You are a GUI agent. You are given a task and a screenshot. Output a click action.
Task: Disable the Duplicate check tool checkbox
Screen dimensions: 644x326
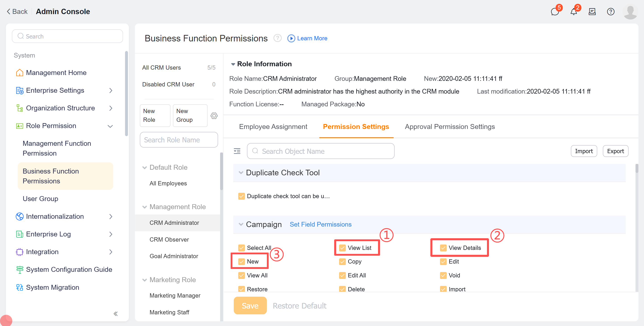coord(241,196)
